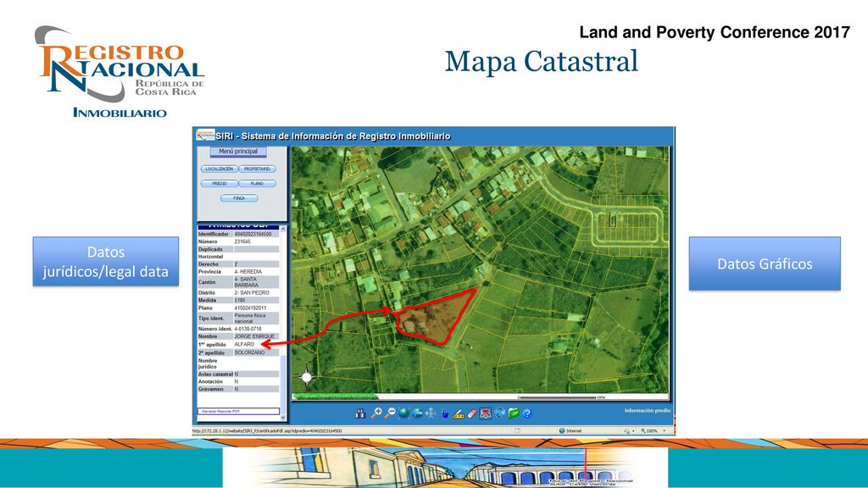Click the FINCA button
Viewport: 868px width, 488px height.
238,198
